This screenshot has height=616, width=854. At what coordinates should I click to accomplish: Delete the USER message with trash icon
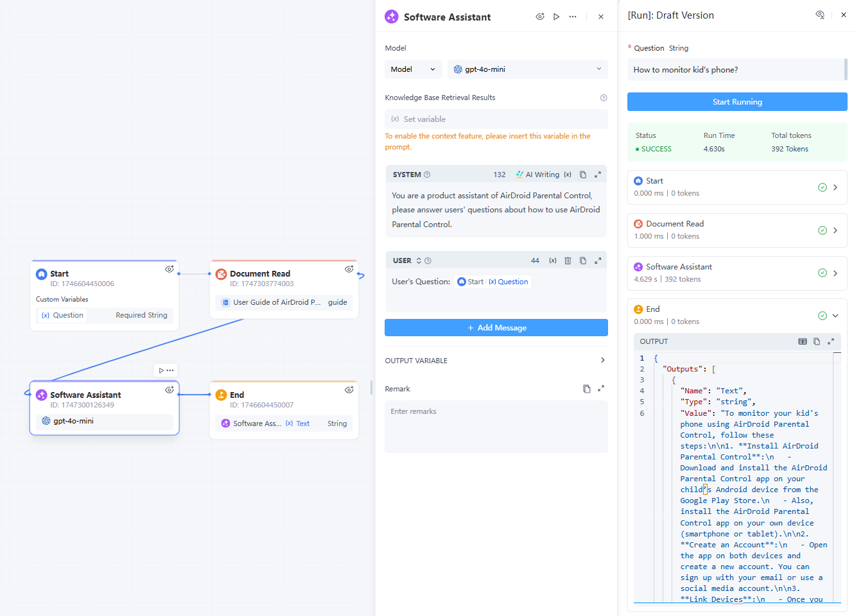[568, 261]
